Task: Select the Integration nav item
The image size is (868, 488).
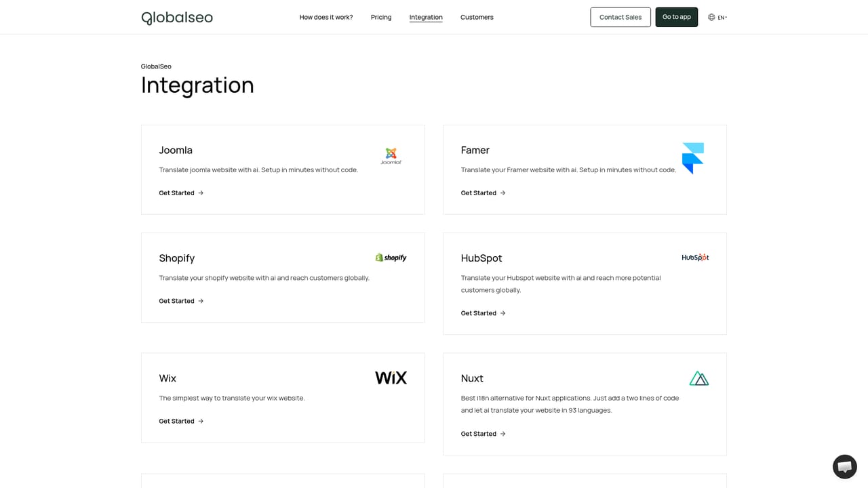Action: (x=426, y=17)
